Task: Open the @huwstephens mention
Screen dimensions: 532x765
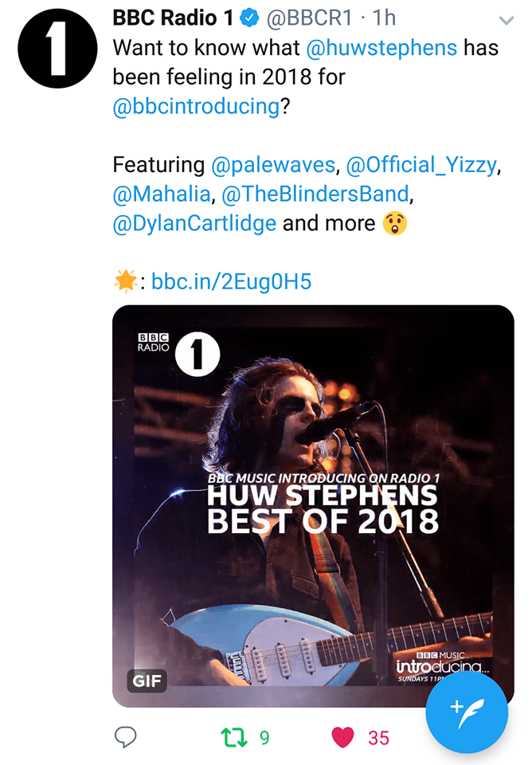Action: 381,47
